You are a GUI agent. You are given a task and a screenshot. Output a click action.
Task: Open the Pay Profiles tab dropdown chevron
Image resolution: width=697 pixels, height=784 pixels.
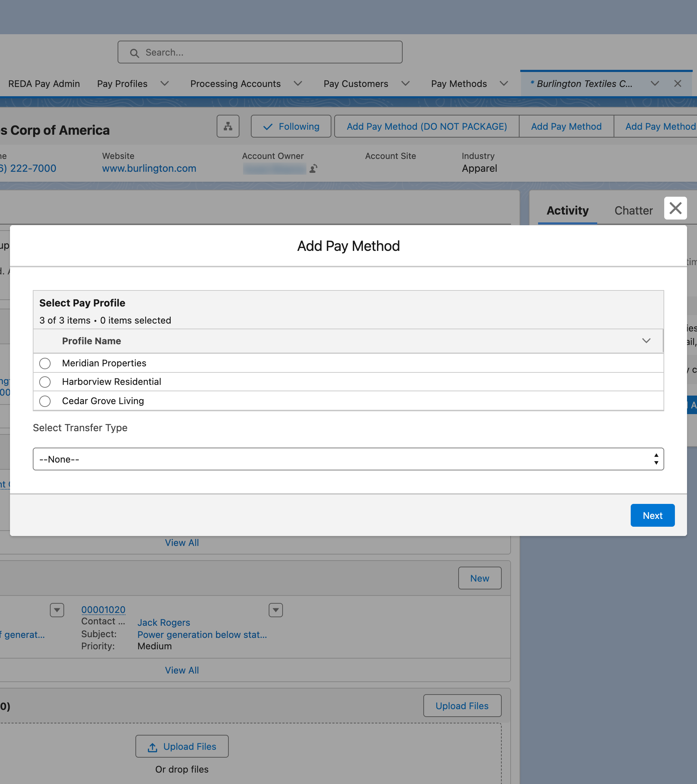(x=165, y=84)
